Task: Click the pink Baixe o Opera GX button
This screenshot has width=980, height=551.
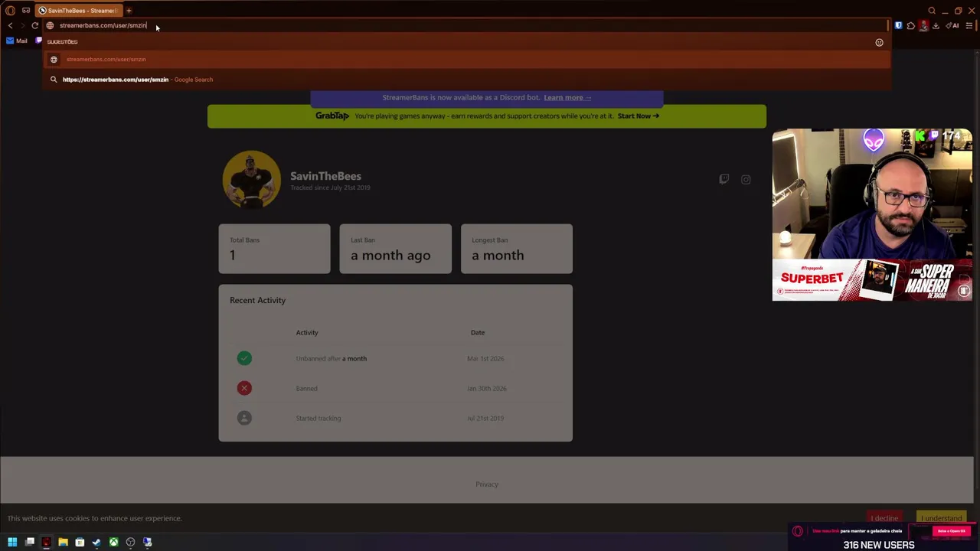Action: 952,530
